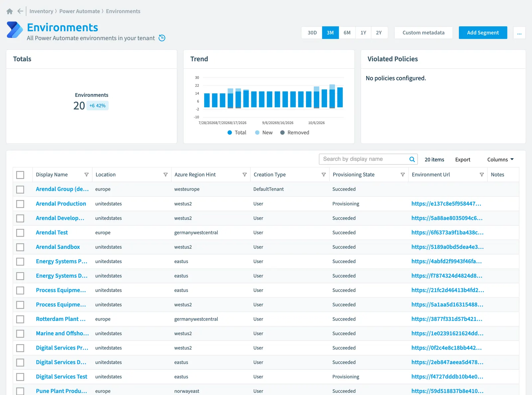Screen dimensions: 532x395
Task: Open Custom metadata
Action: [x=423, y=33]
